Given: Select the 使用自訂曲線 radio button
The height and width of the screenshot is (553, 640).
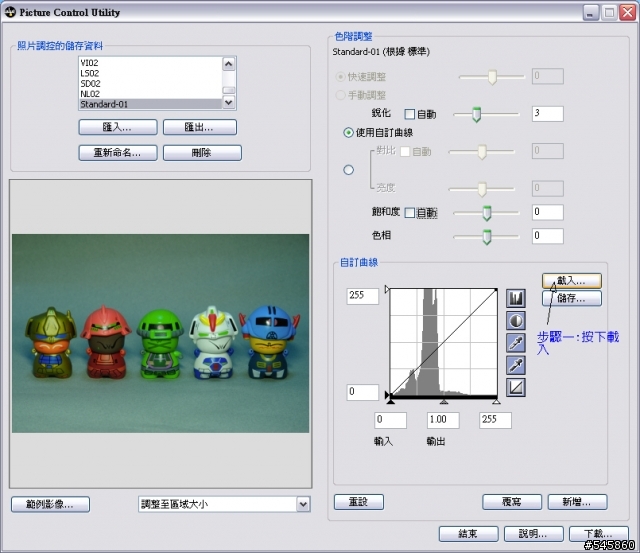Looking at the screenshot, I should click(x=348, y=133).
